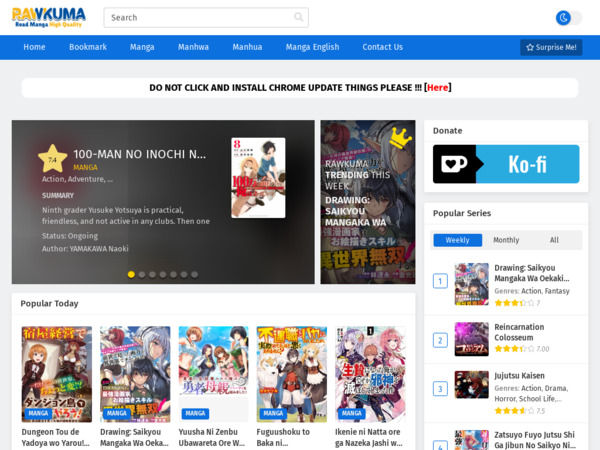This screenshot has width=600, height=450.
Task: Open Dungeon Tou de Yadoya cover
Action: (x=57, y=374)
